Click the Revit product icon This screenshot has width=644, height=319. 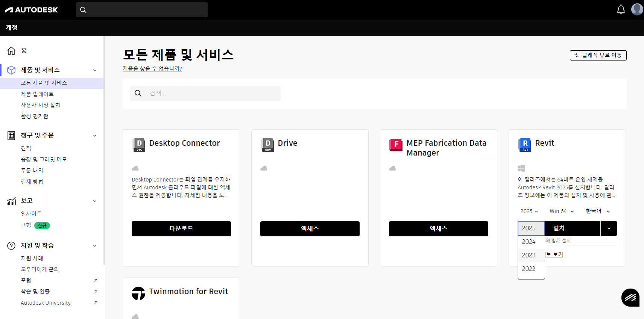click(x=524, y=145)
